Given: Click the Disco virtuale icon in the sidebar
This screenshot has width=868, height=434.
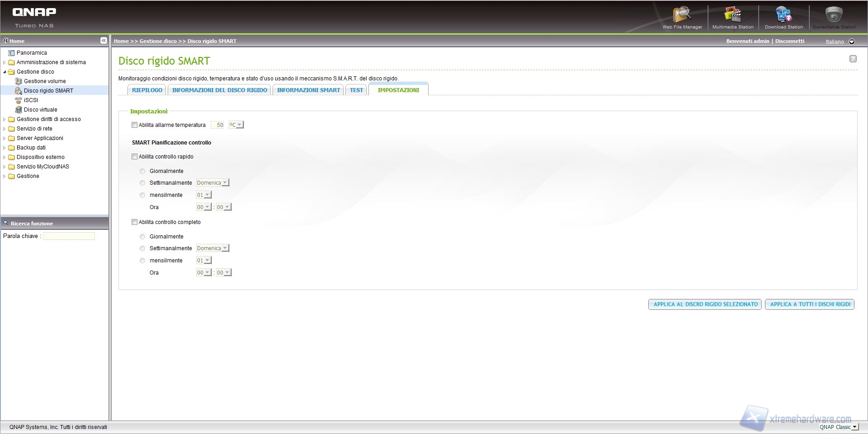Looking at the screenshot, I should click(x=19, y=110).
